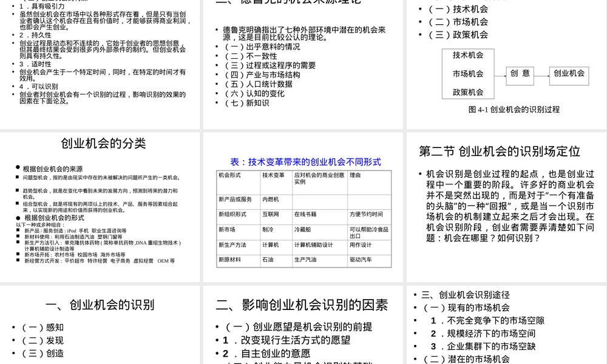Click the bullet （二）潜在的市场机会
Image resolution: width=607 pixels, height=364 pixels.
point(466,359)
